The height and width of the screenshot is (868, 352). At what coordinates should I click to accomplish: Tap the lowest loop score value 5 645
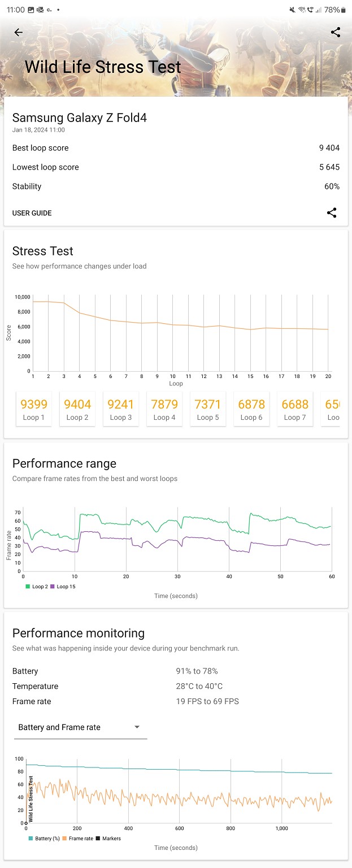[329, 167]
